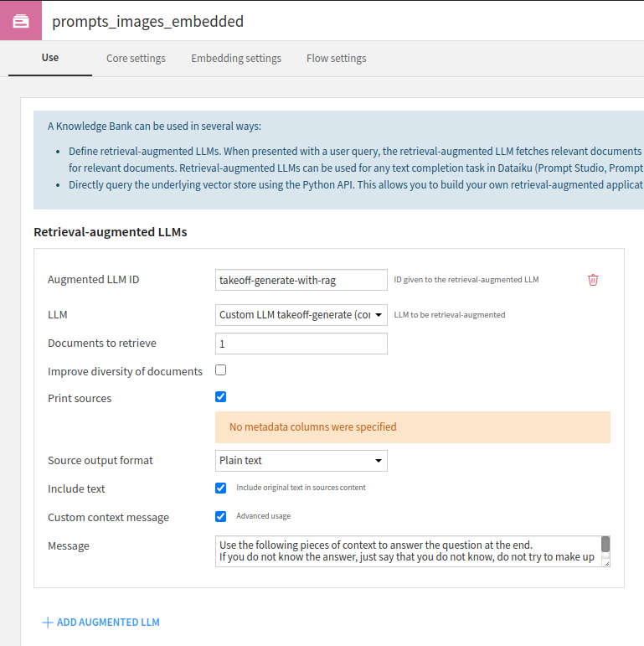Click the plus icon beside Add Augmented LLM
The image size is (644, 646).
[x=48, y=623]
